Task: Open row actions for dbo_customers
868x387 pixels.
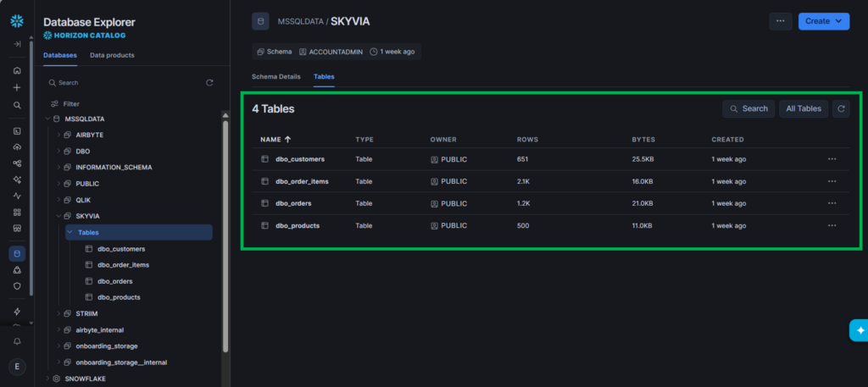Action: (832, 159)
